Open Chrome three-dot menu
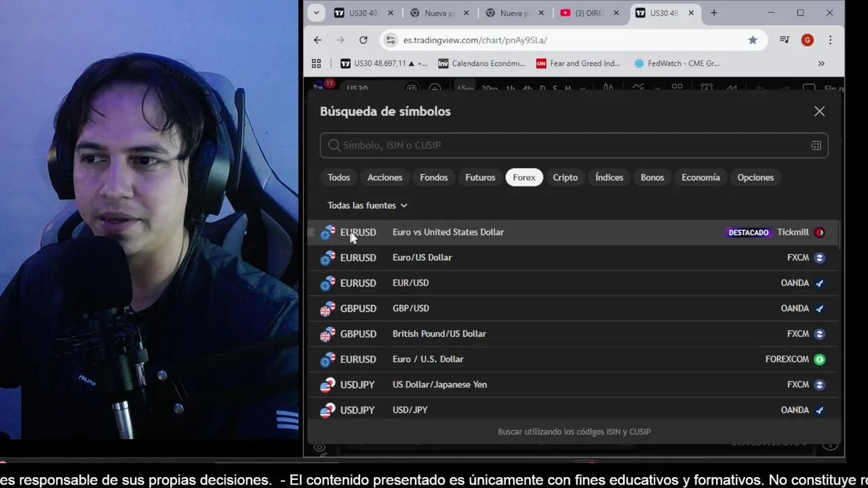 point(830,40)
